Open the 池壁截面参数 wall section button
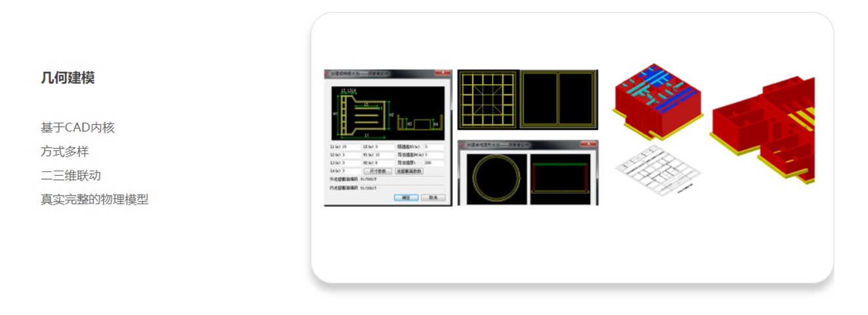This screenshot has width=868, height=315. coord(409,171)
